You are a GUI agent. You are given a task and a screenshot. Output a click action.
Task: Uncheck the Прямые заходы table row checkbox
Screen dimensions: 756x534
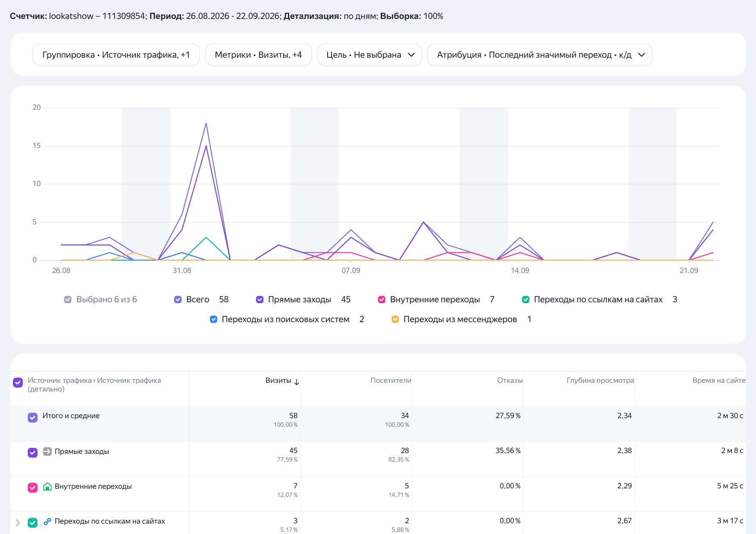[33, 453]
